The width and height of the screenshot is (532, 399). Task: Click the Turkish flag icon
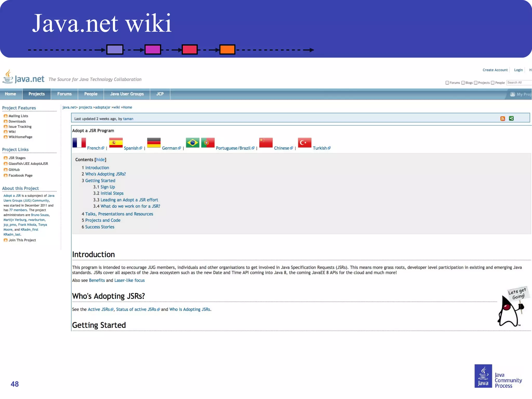pos(304,143)
